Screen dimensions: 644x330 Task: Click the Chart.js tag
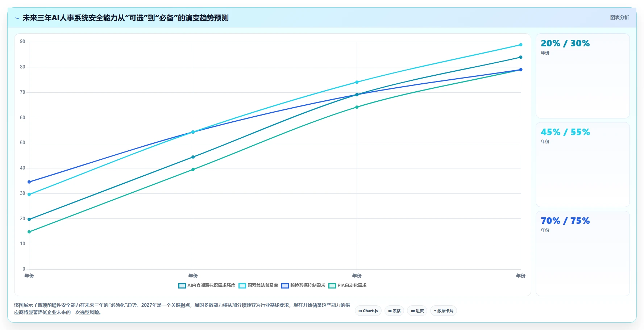click(x=368, y=311)
